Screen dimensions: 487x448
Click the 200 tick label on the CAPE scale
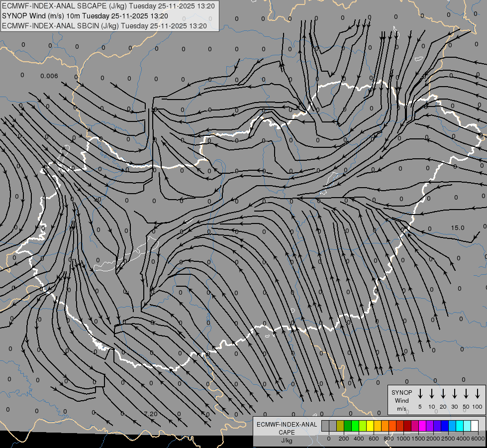pyautogui.click(x=344, y=439)
